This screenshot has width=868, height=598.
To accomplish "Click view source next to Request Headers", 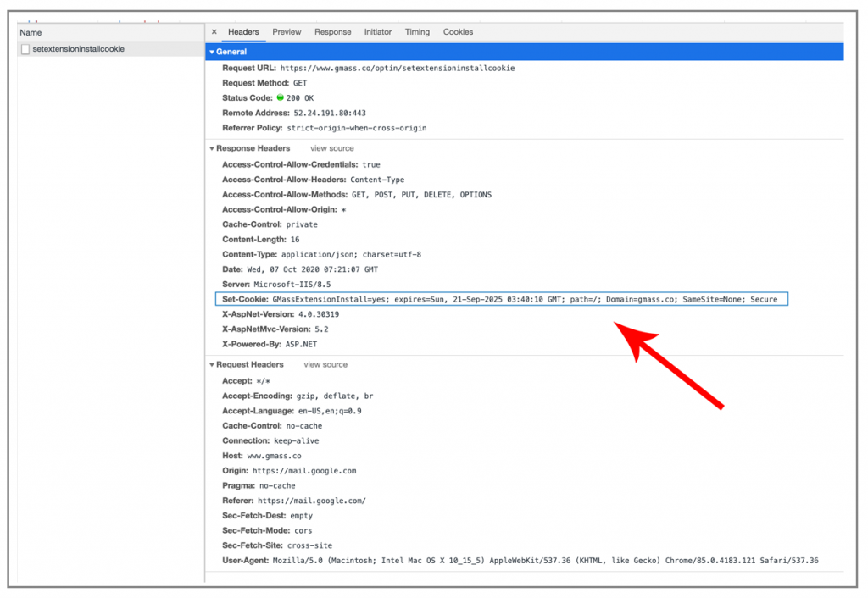I will (x=325, y=364).
